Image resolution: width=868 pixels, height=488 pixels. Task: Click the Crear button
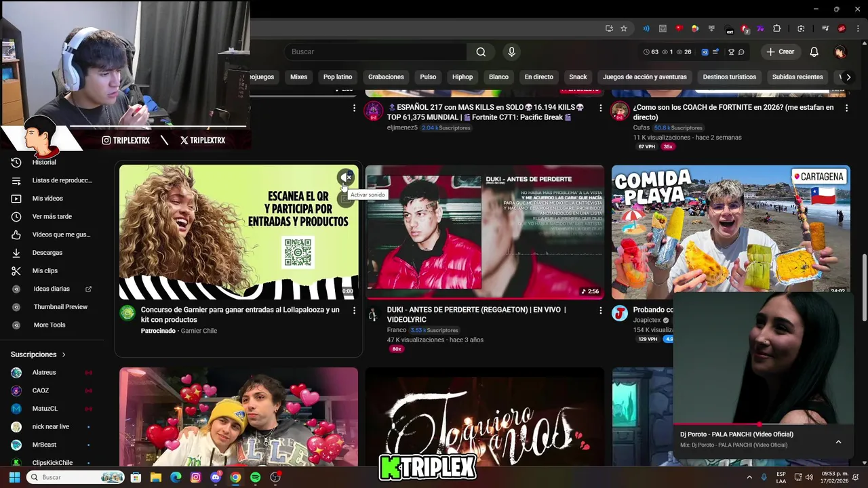[780, 52]
